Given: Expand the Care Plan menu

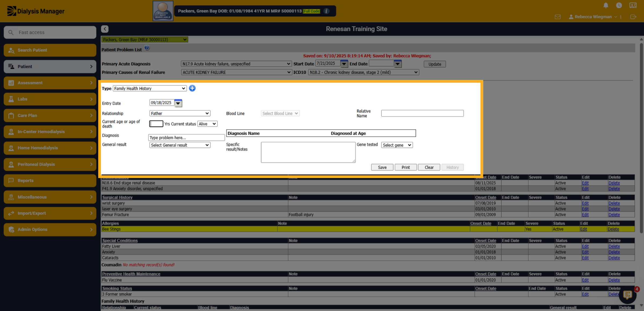Looking at the screenshot, I should (50, 115).
